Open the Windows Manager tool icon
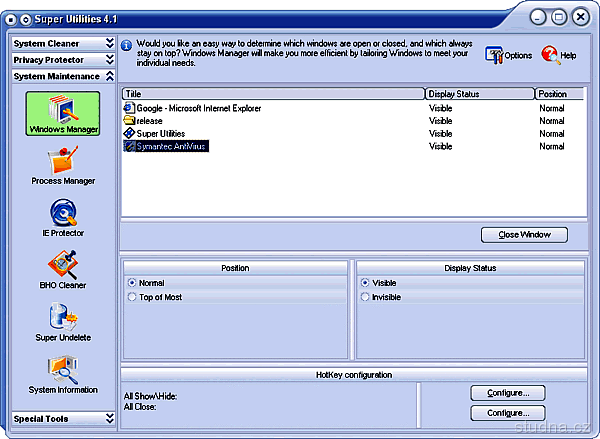Image resolution: width=600 pixels, height=439 pixels. pos(62,114)
